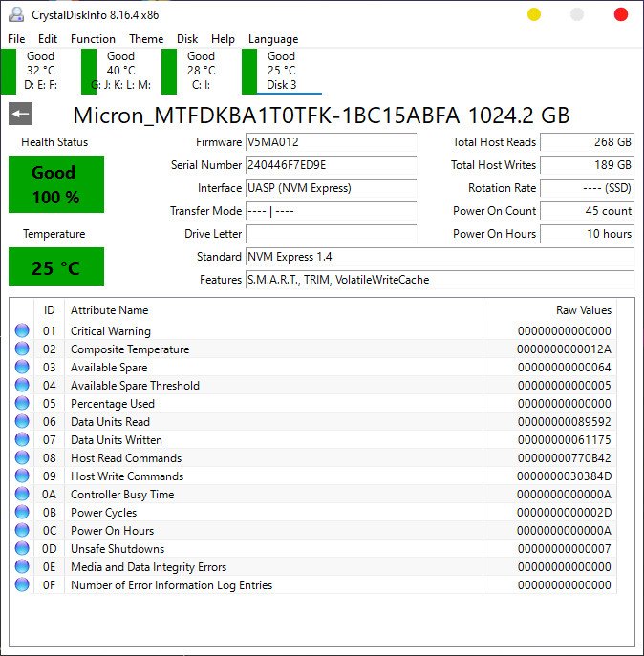This screenshot has width=644, height=656.
Task: Open the Theme menu
Action: click(146, 39)
